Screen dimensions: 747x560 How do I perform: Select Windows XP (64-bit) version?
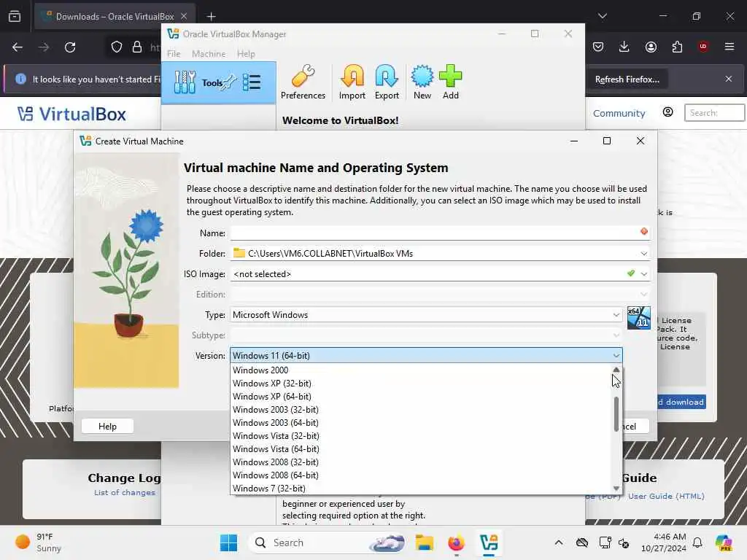[x=421, y=396]
